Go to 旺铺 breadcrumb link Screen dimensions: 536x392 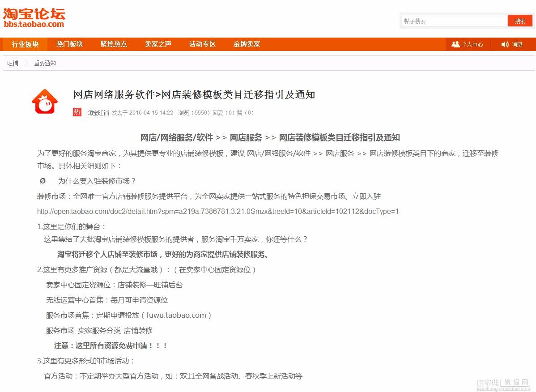pyautogui.click(x=13, y=63)
